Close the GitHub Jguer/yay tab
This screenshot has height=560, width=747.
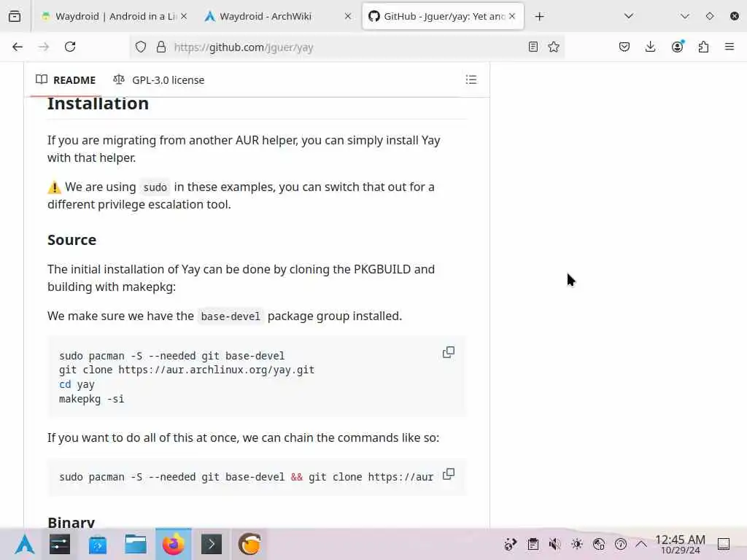[512, 16]
